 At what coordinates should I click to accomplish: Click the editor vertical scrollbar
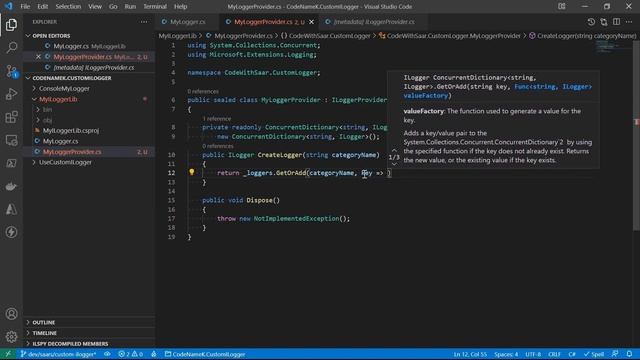tap(636, 135)
